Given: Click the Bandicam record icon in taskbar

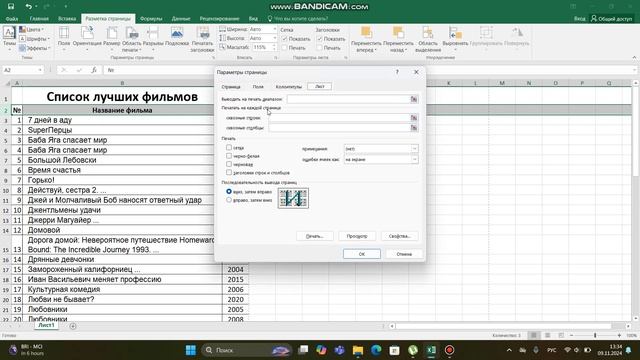Looking at the screenshot, I should (449, 350).
